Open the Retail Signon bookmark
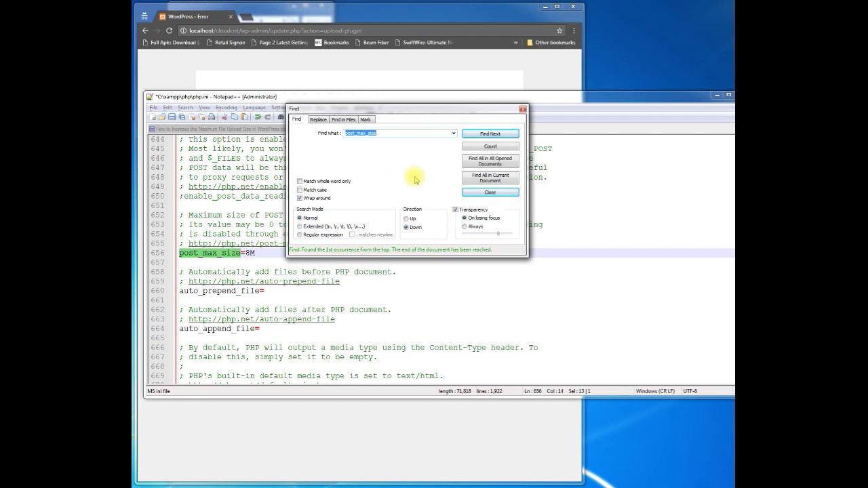The height and width of the screenshot is (488, 868). pyautogui.click(x=226, y=43)
